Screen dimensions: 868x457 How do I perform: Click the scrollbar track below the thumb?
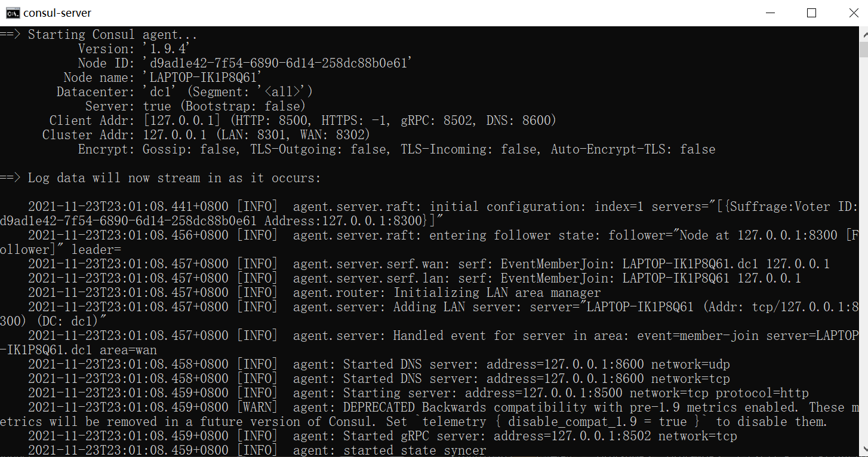click(863, 239)
